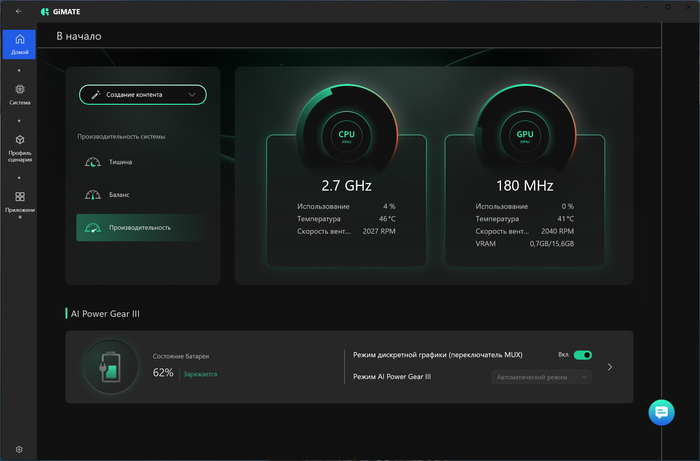Go to the Система section
Screen dimensions: 700x461
click(x=19, y=94)
